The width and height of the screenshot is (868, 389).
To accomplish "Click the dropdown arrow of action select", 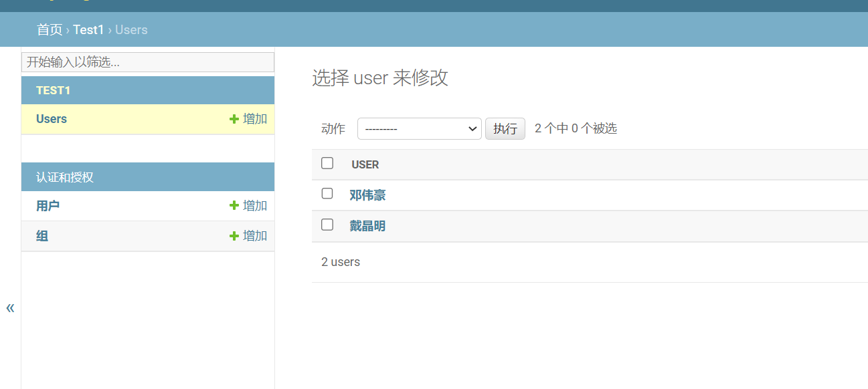I will tap(473, 129).
